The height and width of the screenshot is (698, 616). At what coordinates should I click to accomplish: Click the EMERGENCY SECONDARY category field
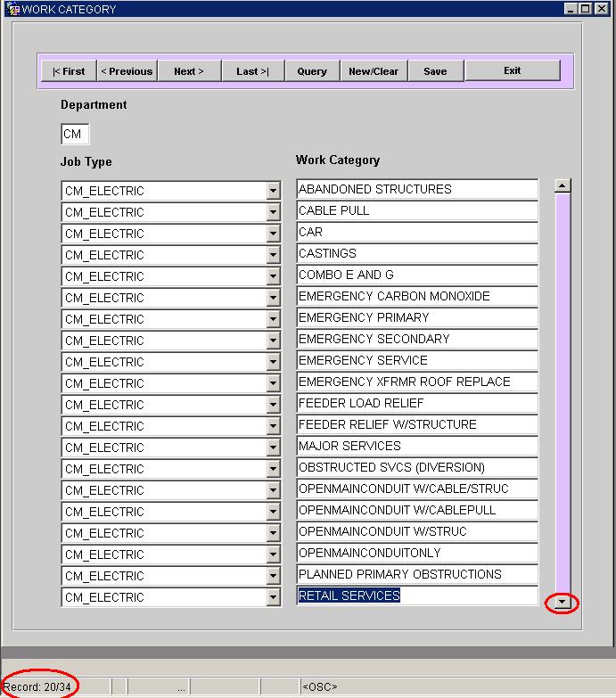pos(417,339)
